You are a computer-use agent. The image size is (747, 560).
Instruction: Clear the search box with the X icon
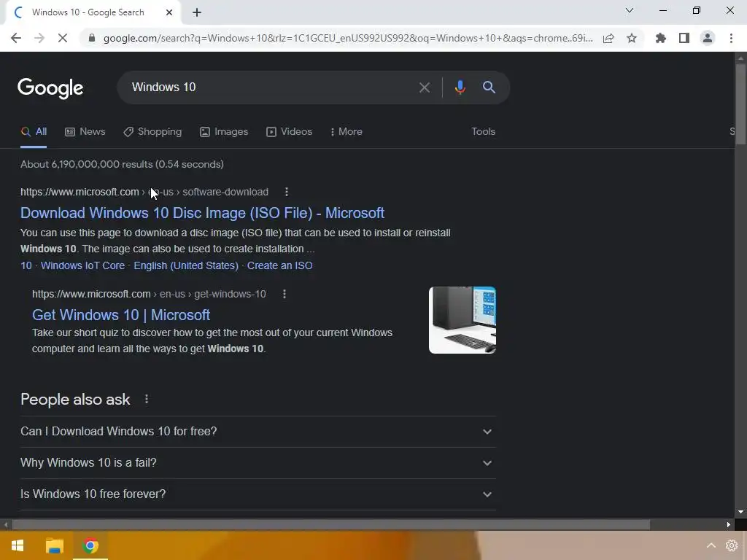[424, 87]
